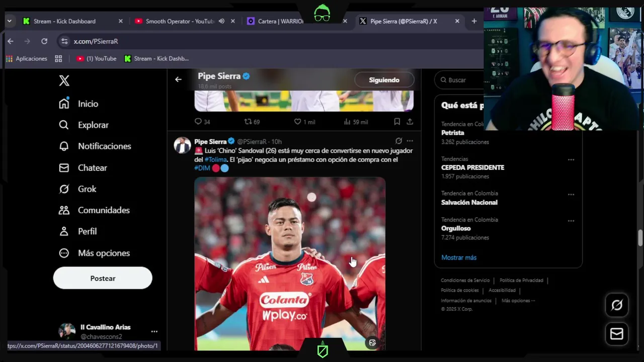Repost the post with 69 reposts
The image size is (644, 362).
(x=252, y=122)
